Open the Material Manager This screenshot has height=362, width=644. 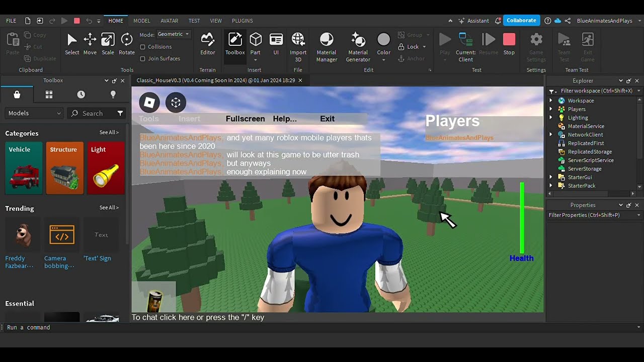point(327,47)
